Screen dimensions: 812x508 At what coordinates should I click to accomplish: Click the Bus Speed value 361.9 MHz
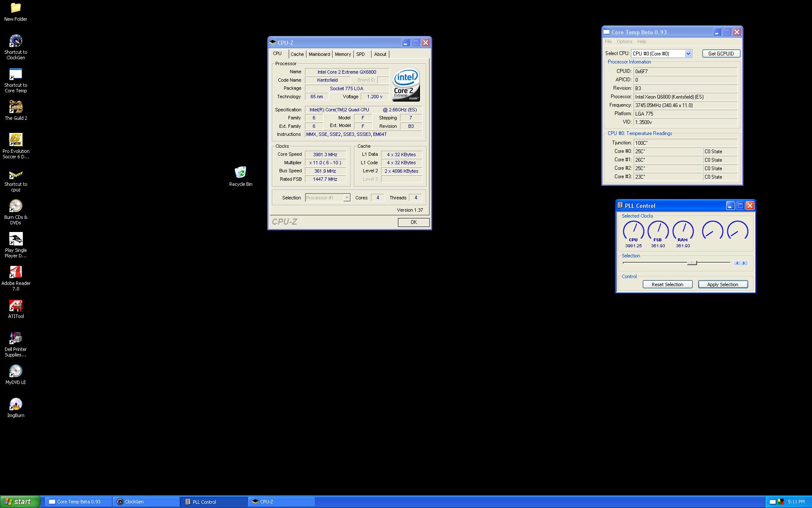tap(325, 171)
